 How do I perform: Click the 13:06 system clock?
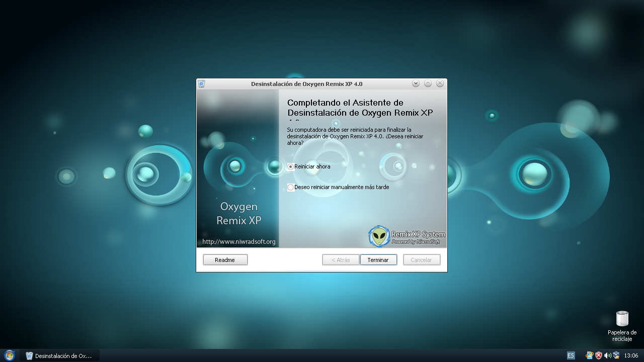point(631,355)
